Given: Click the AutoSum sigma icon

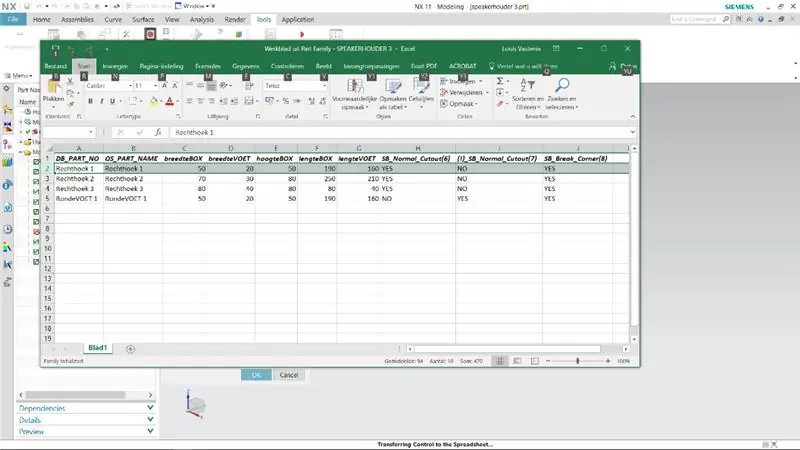Looking at the screenshot, I should [x=500, y=81].
